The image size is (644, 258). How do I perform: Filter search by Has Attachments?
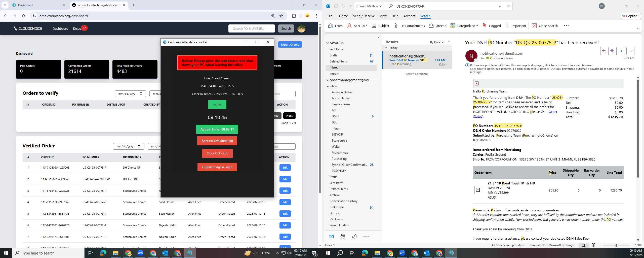point(409,26)
